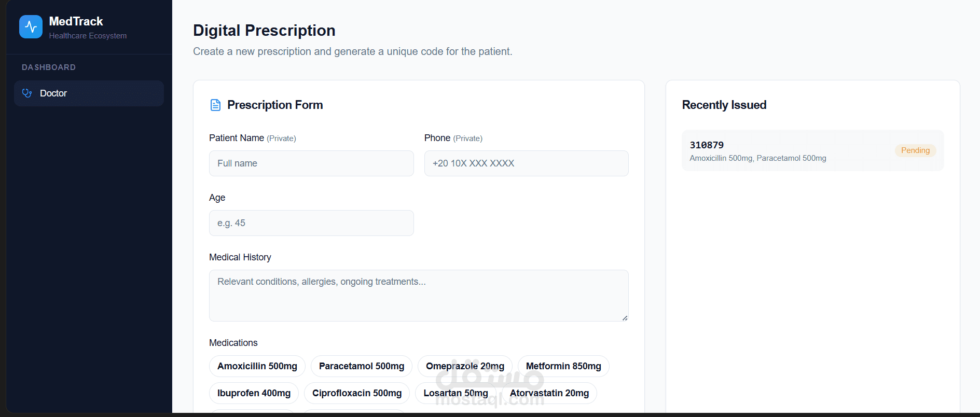The height and width of the screenshot is (417, 980).
Task: Click the Pending status badge
Action: click(915, 150)
